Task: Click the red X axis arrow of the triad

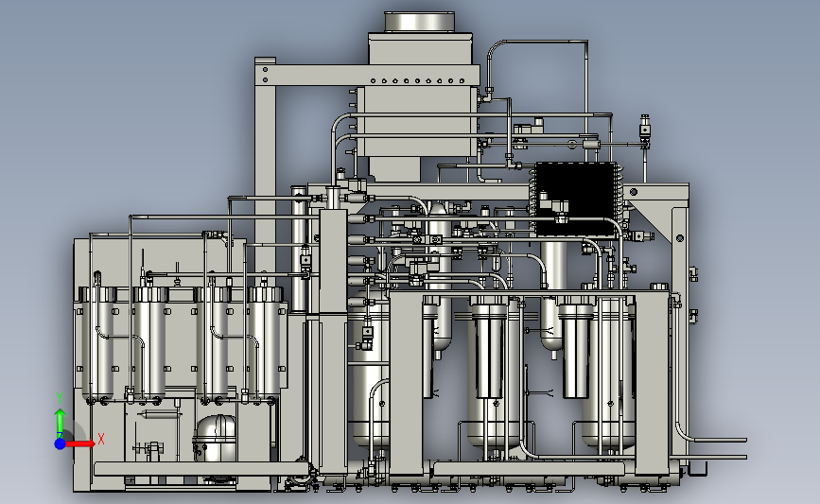Action: (x=79, y=443)
